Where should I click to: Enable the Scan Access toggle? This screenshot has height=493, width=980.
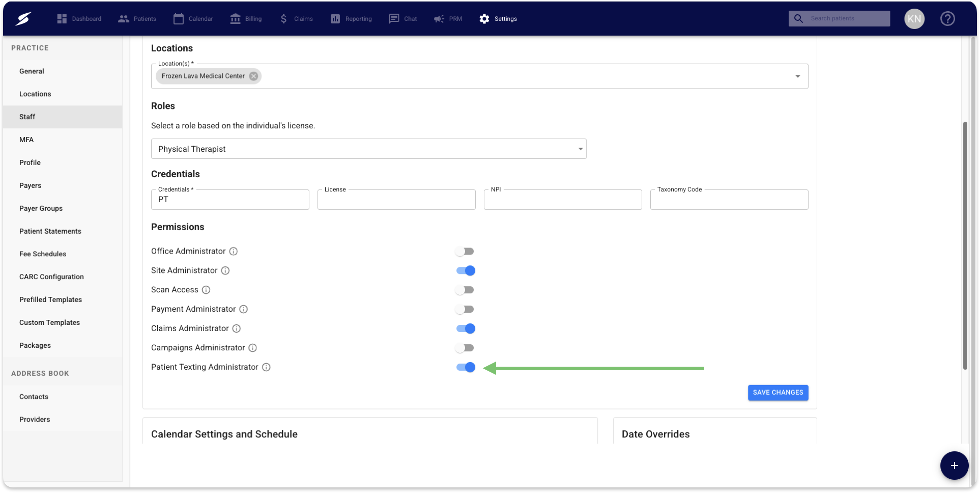click(x=465, y=290)
